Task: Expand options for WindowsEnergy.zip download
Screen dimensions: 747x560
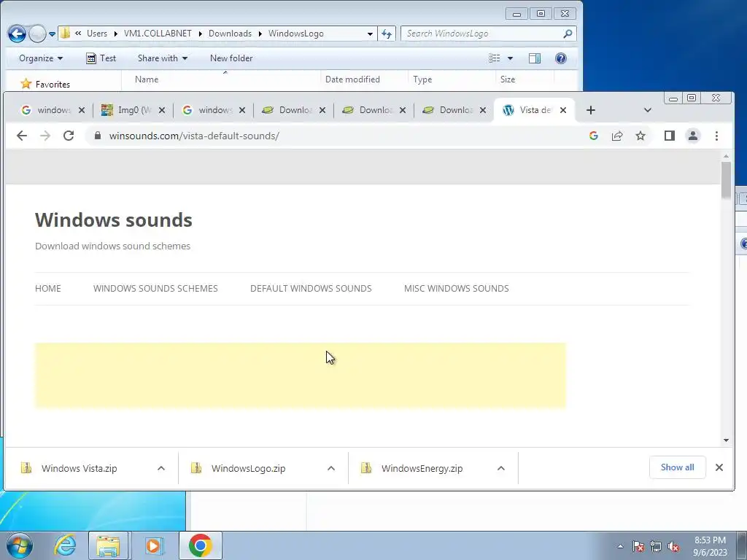Action: coord(501,469)
